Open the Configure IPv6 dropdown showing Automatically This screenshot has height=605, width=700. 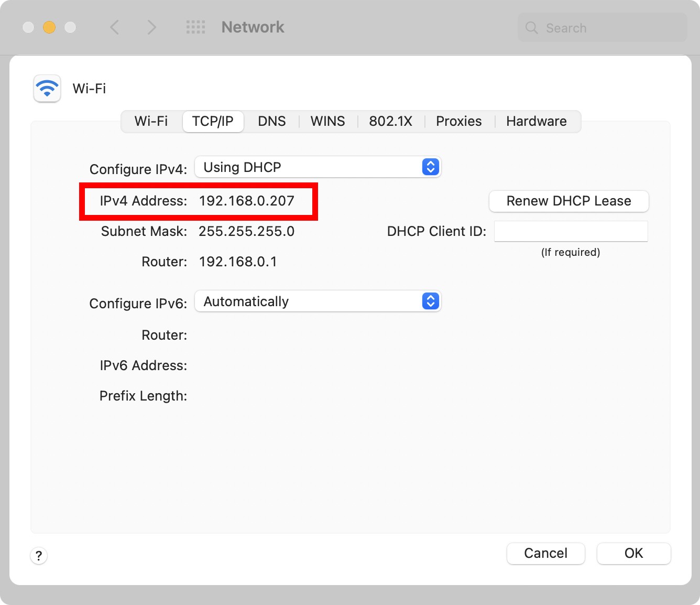coord(318,301)
